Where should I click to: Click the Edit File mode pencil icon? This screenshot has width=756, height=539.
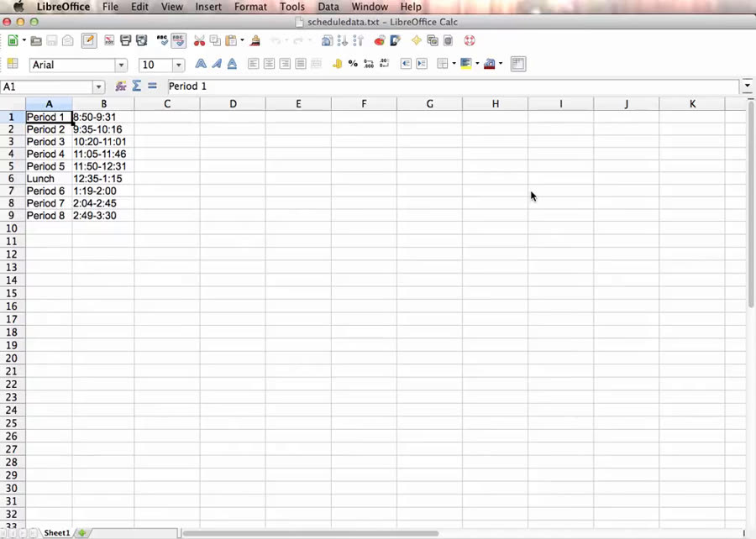(x=89, y=40)
